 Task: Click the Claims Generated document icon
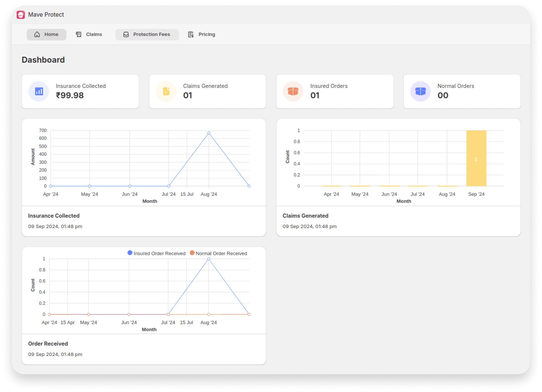166,91
